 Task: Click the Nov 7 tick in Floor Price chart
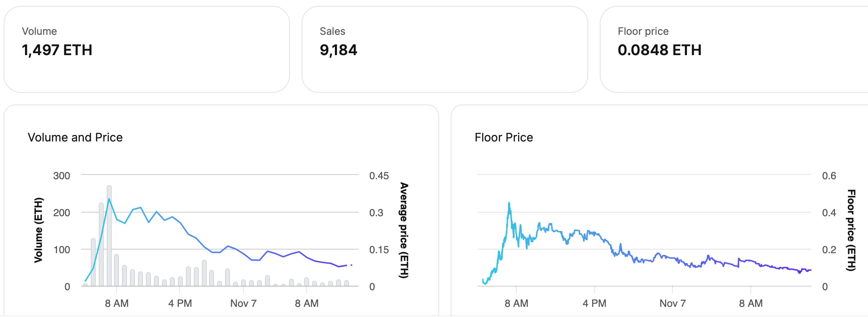(x=672, y=303)
